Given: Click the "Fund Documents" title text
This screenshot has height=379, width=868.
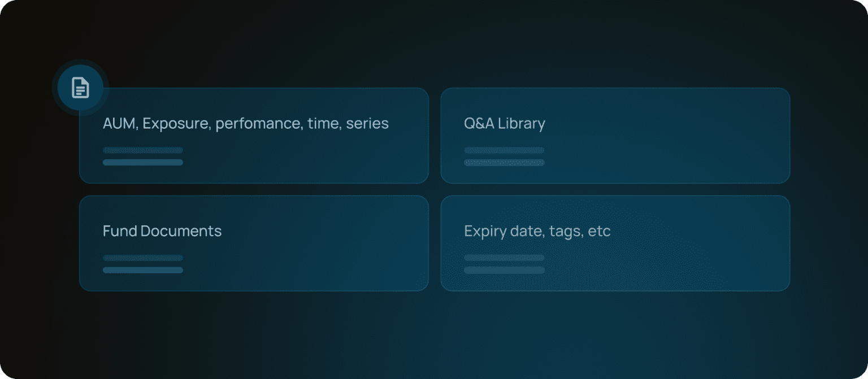Looking at the screenshot, I should coord(162,231).
